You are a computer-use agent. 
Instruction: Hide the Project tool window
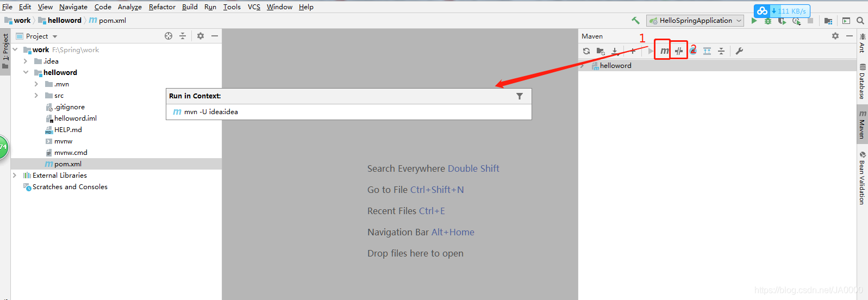pyautogui.click(x=215, y=36)
